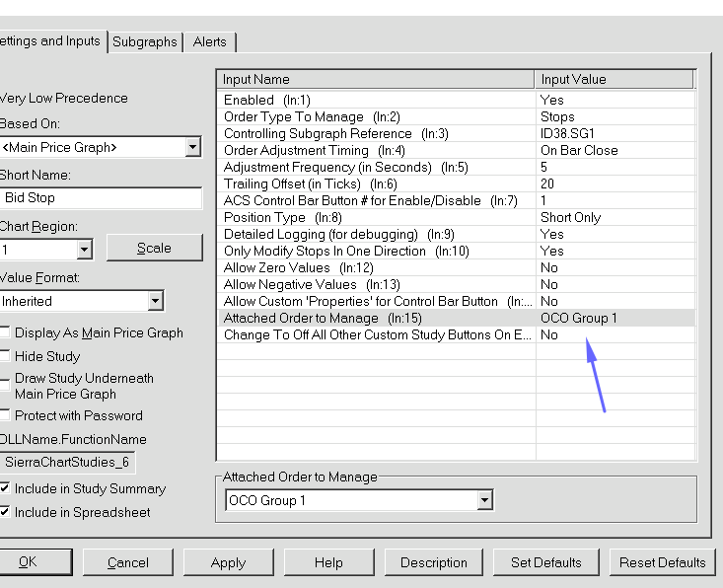Click the Short Name input field

point(101,198)
